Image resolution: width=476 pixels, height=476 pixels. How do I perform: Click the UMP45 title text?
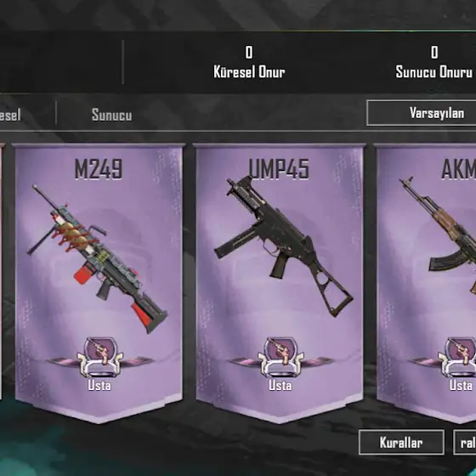(279, 169)
